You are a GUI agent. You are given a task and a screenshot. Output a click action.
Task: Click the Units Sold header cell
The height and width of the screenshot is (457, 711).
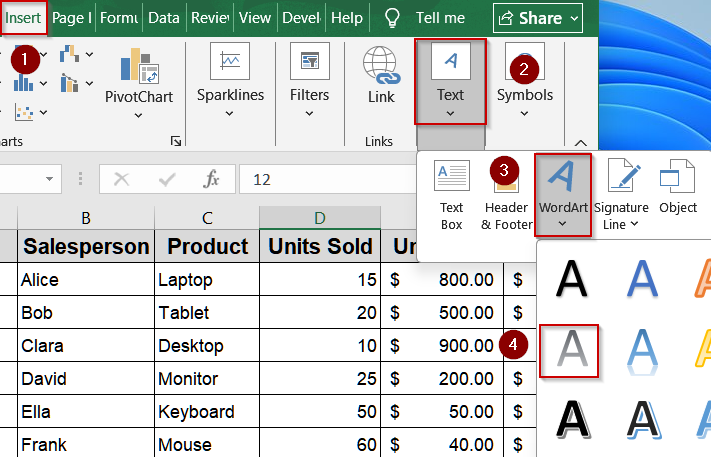coord(320,246)
